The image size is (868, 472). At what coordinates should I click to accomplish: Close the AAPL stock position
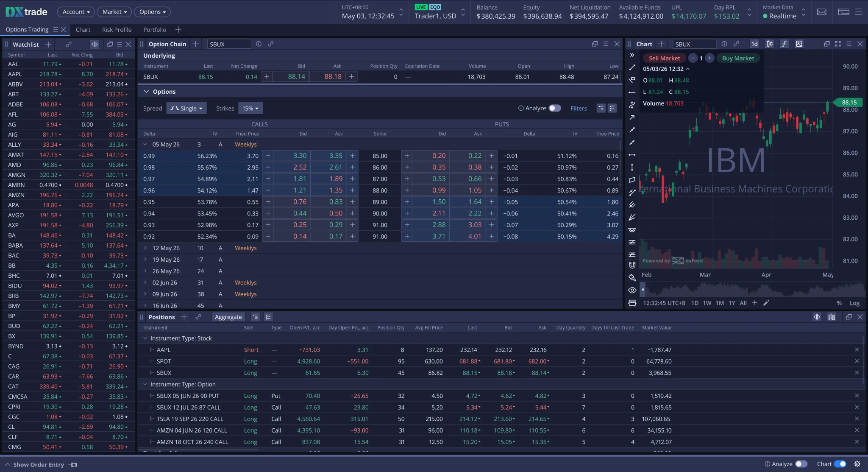tap(857, 350)
